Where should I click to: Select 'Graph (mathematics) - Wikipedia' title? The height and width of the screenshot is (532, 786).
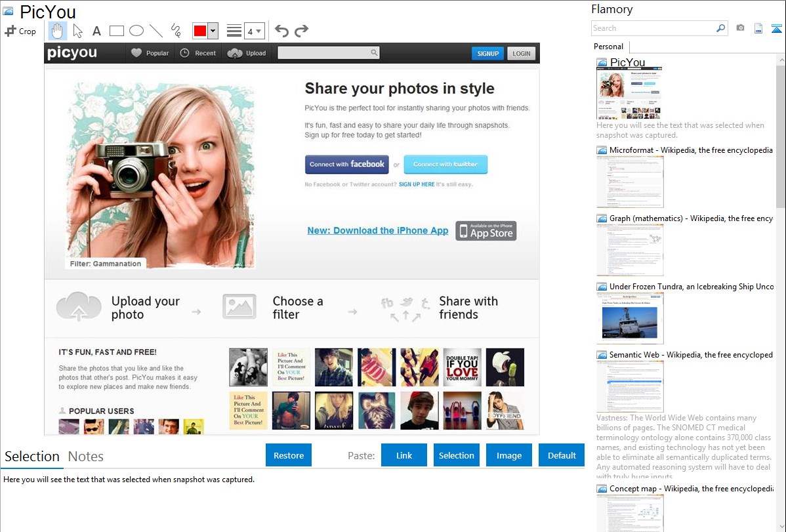691,218
